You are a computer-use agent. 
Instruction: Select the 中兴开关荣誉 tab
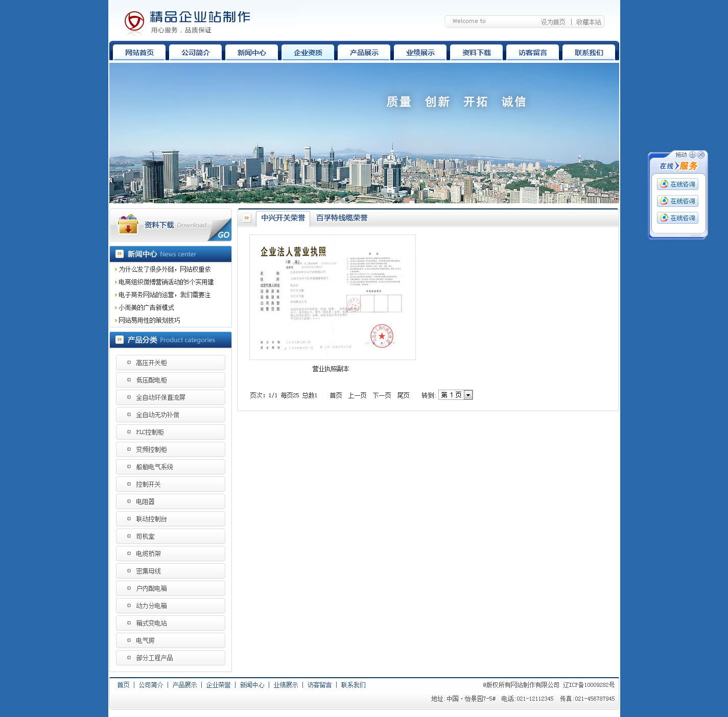tap(283, 218)
